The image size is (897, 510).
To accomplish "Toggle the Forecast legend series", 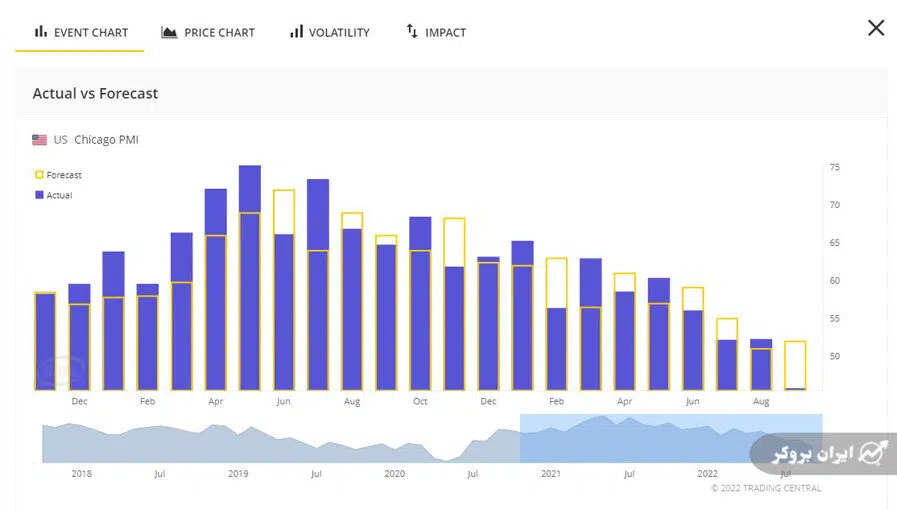I will 58,175.
